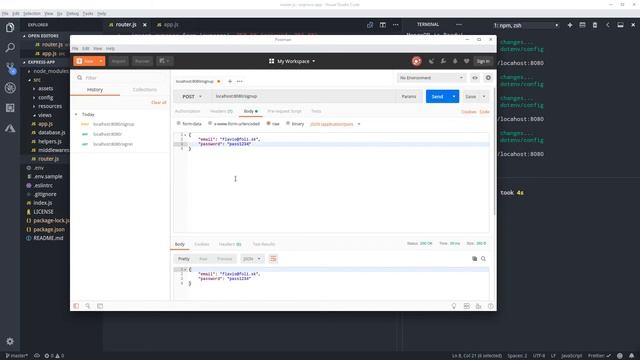Image resolution: width=640 pixels, height=360 pixels.
Task: Open VS Code editor more actions menu
Action: pyautogui.click(x=396, y=25)
